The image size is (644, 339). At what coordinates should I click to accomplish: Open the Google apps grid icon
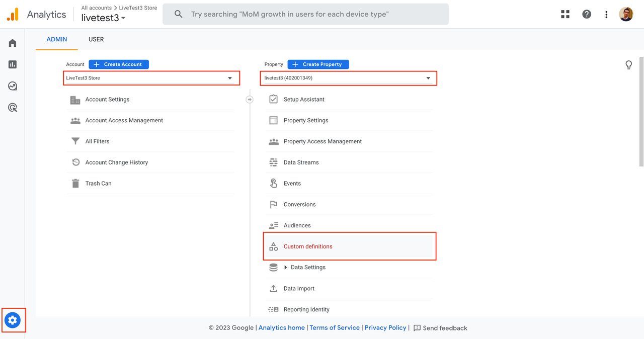click(x=566, y=14)
